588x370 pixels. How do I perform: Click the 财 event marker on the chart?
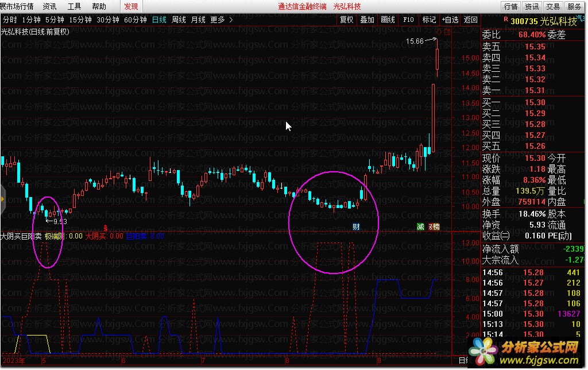[x=356, y=226]
